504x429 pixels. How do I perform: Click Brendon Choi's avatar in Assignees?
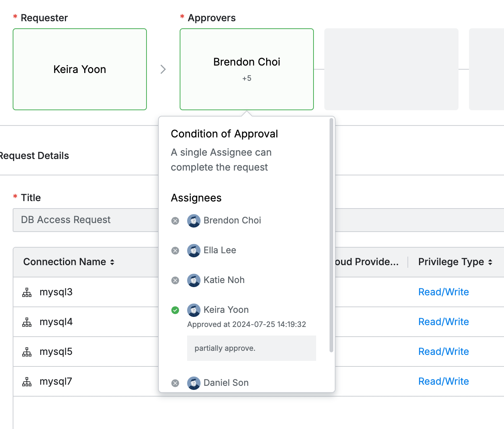(x=193, y=221)
